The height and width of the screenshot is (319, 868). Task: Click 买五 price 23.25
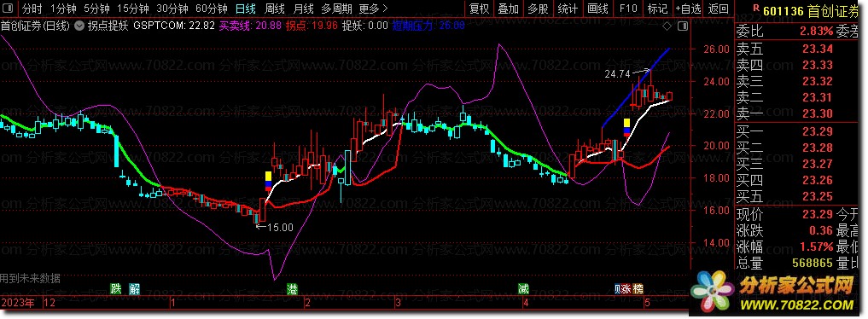click(817, 196)
